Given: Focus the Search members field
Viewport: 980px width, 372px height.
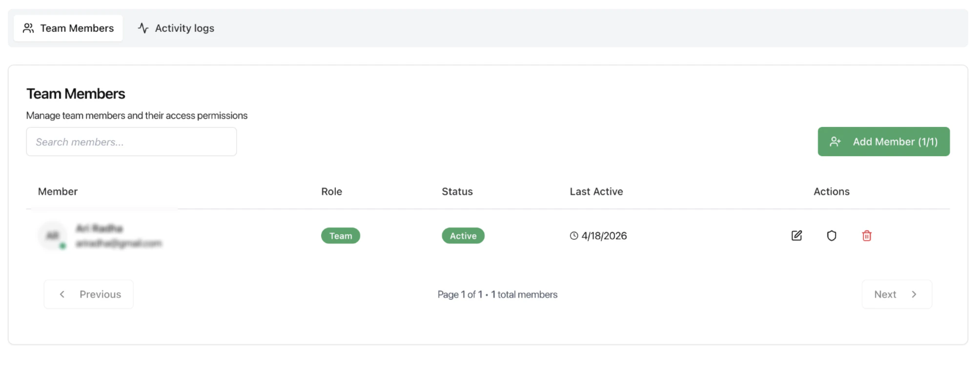Looking at the screenshot, I should click(131, 142).
